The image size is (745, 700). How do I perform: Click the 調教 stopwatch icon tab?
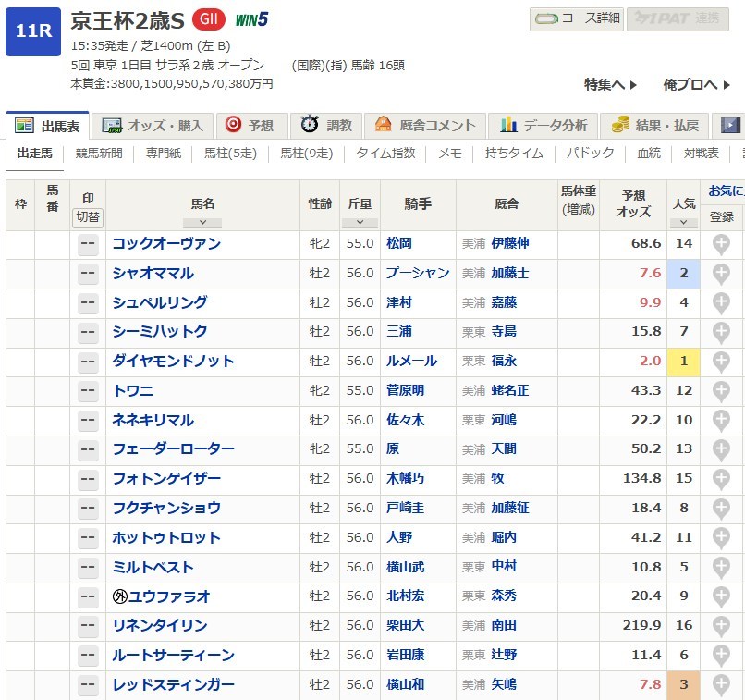pyautogui.click(x=326, y=126)
